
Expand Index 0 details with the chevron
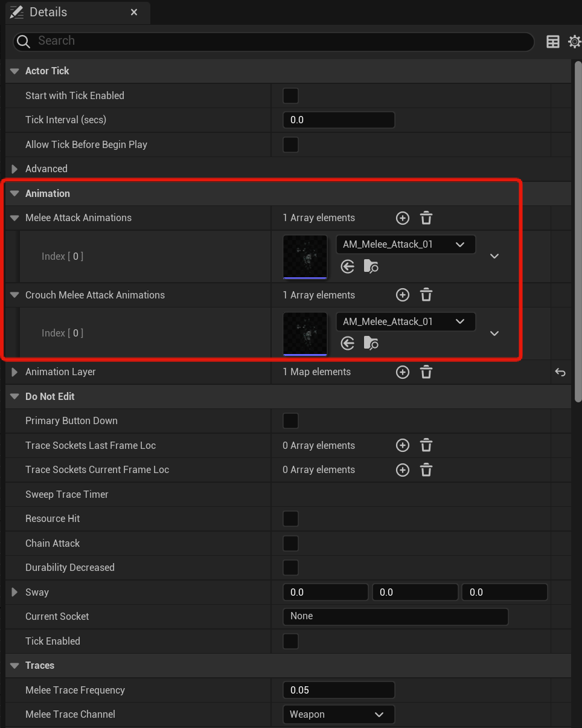494,256
